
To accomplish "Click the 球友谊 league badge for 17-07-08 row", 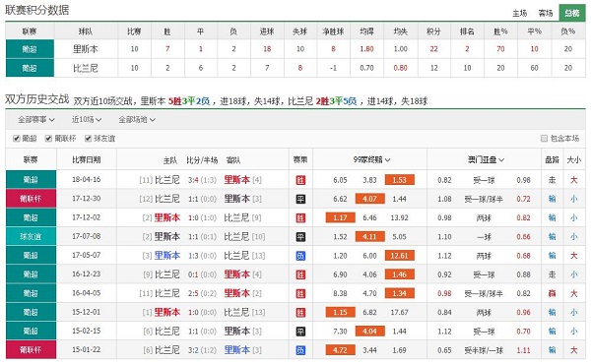I will [31, 236].
